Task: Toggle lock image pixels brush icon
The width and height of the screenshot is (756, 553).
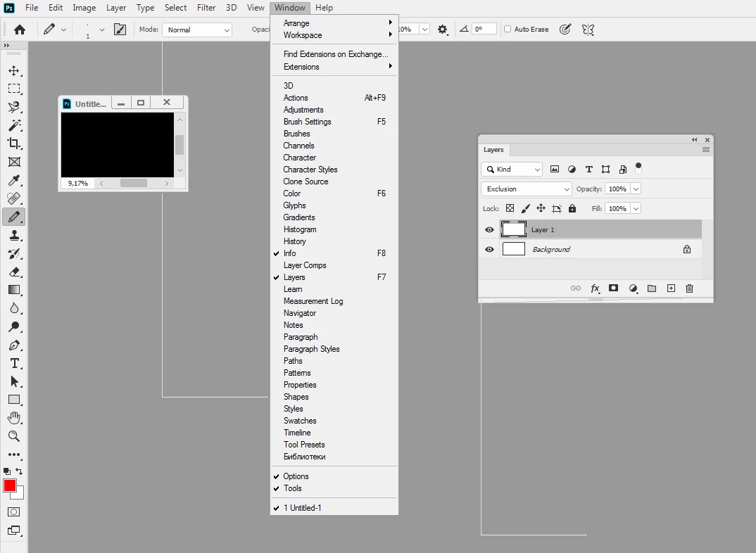Action: [x=526, y=208]
